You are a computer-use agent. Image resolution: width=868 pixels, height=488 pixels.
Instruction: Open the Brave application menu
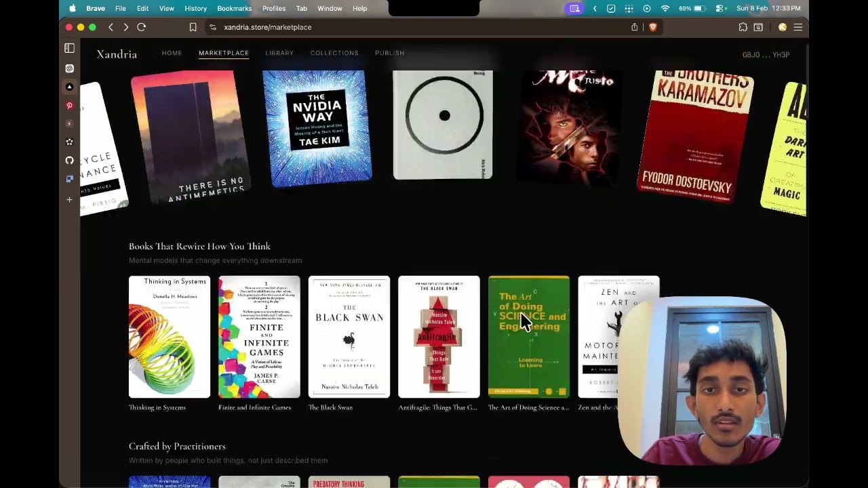point(96,9)
